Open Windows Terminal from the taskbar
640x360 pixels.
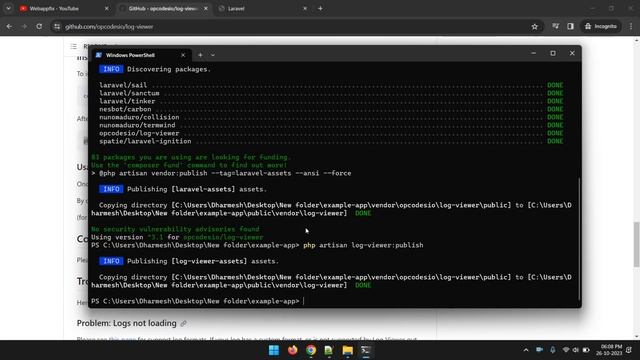(x=366, y=350)
